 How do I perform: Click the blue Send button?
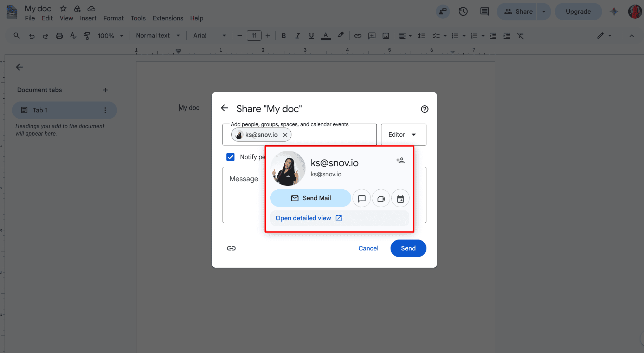(408, 248)
